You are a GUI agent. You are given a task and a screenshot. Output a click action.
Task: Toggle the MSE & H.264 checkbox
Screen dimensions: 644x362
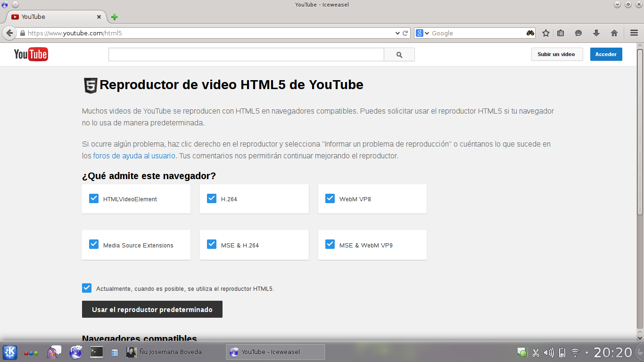point(212,244)
